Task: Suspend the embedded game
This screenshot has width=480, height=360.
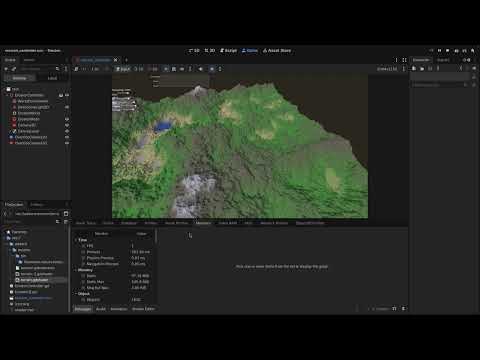Action: (76, 69)
